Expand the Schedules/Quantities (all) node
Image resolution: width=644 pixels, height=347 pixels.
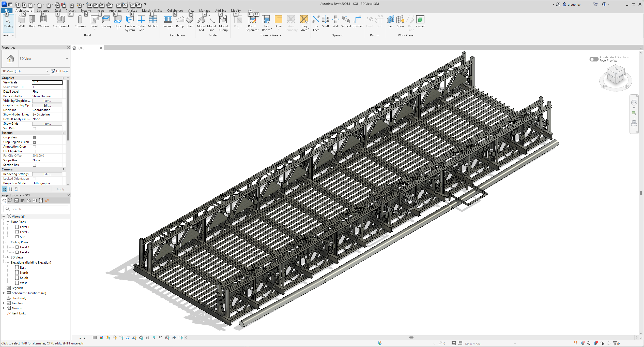[4, 293]
